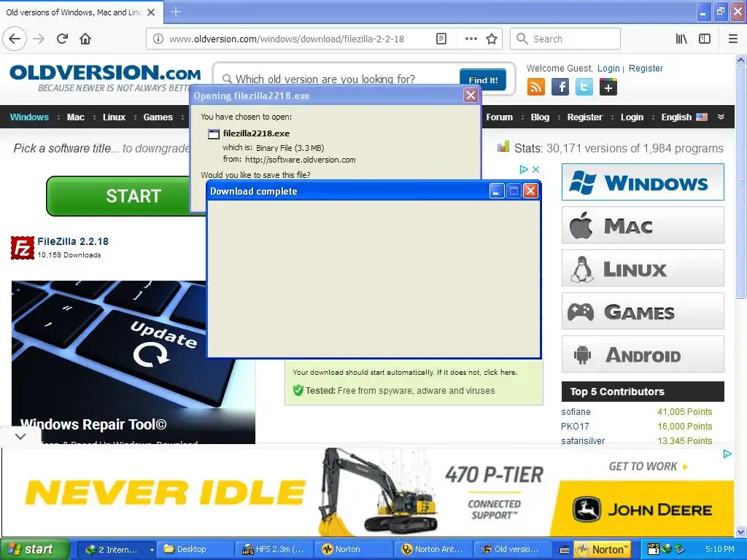747x560 pixels.
Task: Close the ad with the X icon
Action: (x=535, y=169)
